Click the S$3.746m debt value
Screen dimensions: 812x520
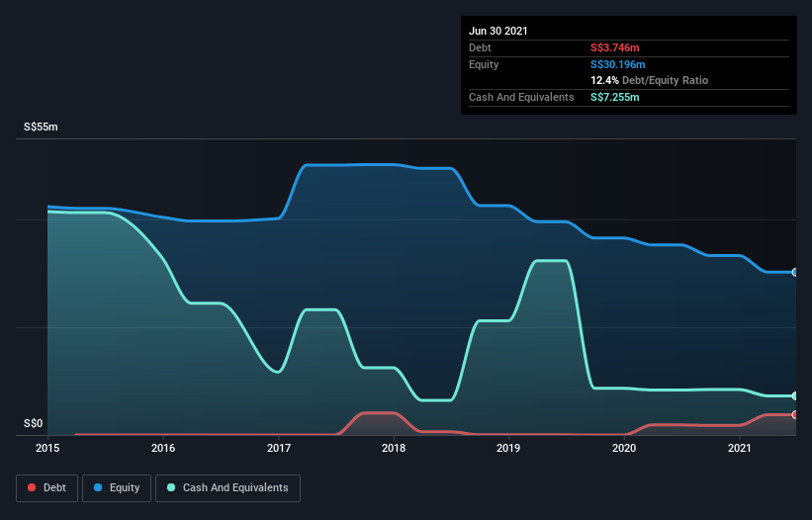615,47
